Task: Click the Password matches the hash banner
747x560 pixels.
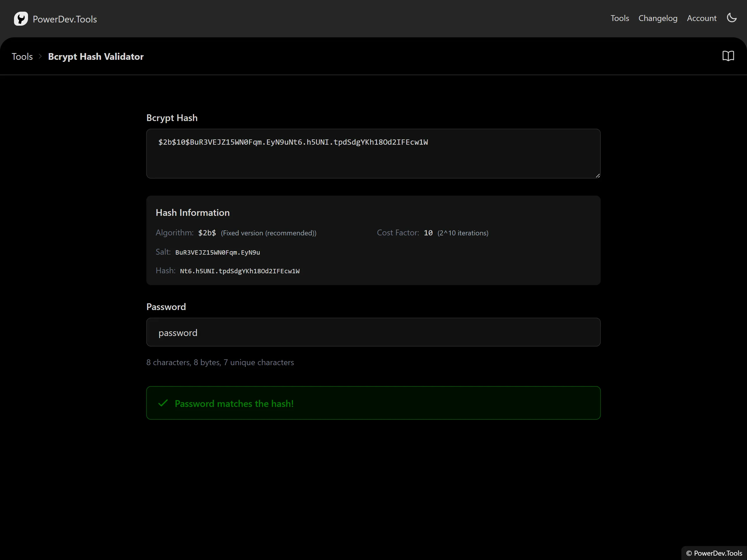Action: tap(373, 403)
